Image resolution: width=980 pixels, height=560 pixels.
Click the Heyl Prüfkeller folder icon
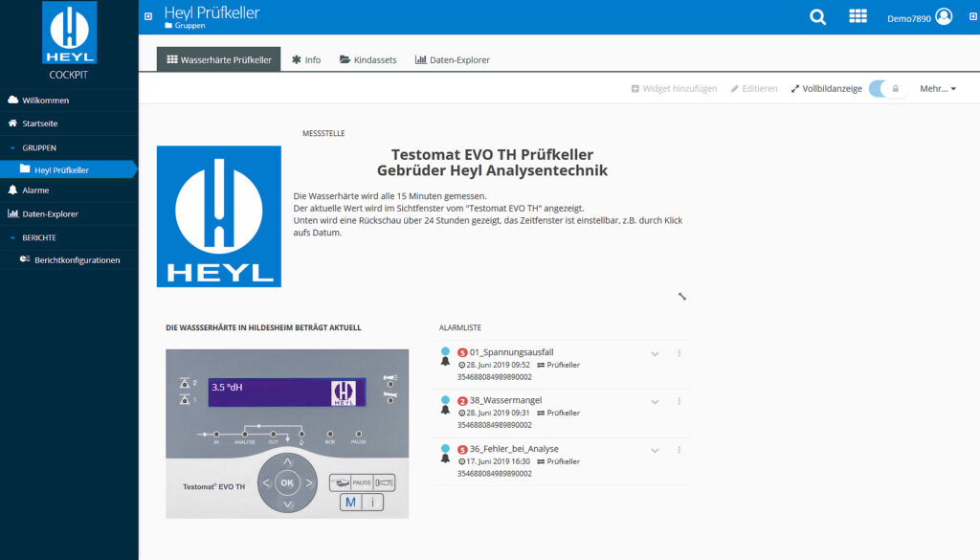click(x=25, y=168)
